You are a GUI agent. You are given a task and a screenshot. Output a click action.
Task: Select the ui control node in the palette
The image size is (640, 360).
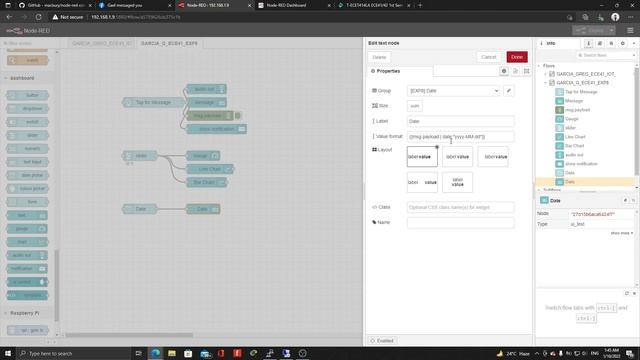point(27,282)
